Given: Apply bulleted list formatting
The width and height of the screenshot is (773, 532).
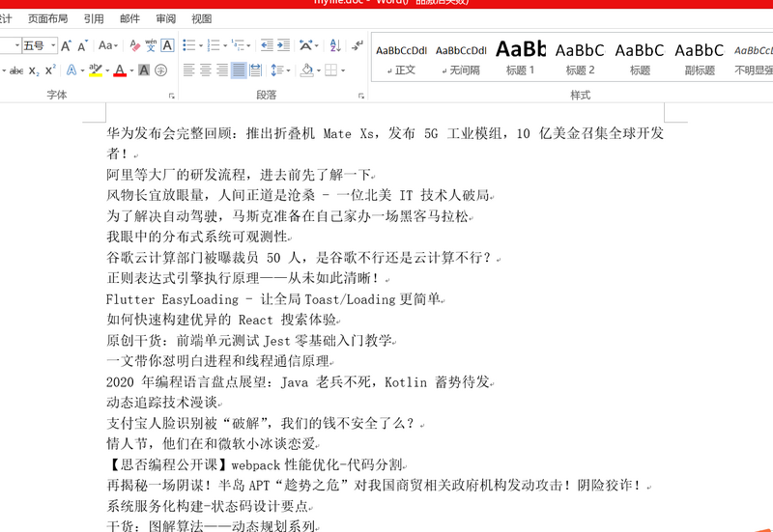Looking at the screenshot, I should [x=188, y=45].
